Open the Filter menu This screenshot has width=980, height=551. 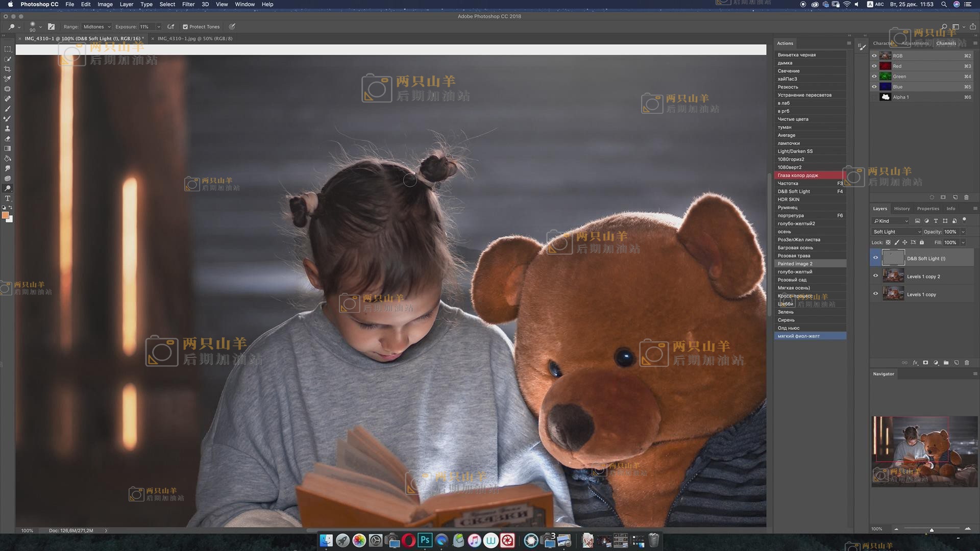coord(188,4)
